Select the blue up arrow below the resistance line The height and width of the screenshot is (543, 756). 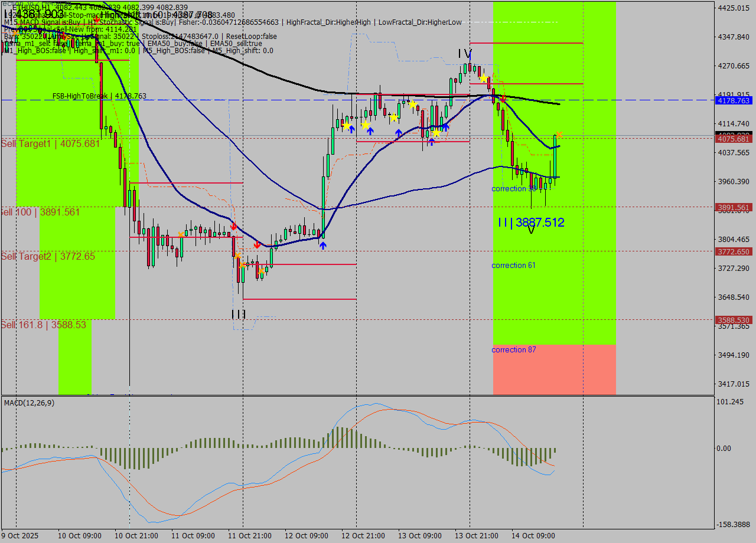coord(432,142)
